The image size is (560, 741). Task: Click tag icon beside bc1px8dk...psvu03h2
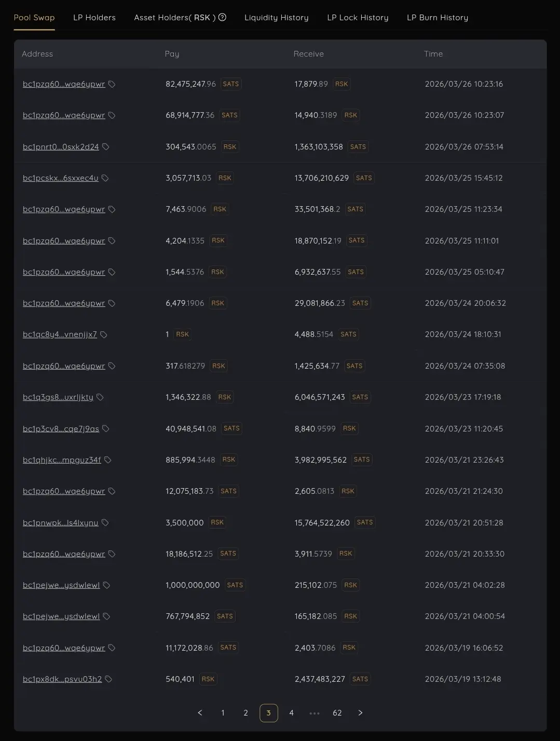click(109, 679)
